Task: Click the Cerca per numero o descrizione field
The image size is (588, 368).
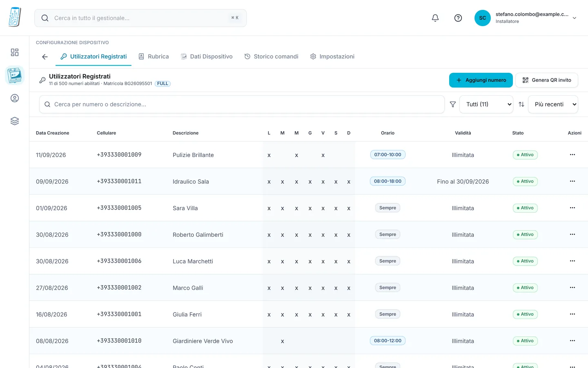Action: click(242, 104)
